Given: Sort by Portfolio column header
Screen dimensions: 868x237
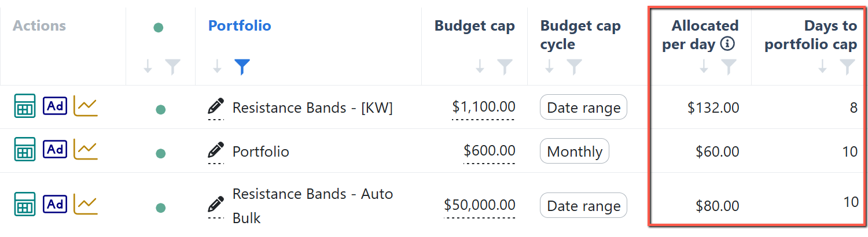Looking at the screenshot, I should tap(240, 25).
